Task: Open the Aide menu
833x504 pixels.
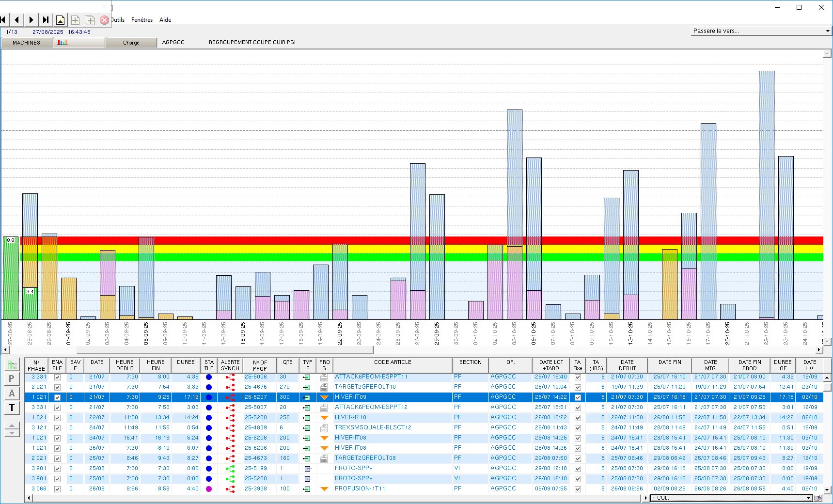Action: [165, 20]
